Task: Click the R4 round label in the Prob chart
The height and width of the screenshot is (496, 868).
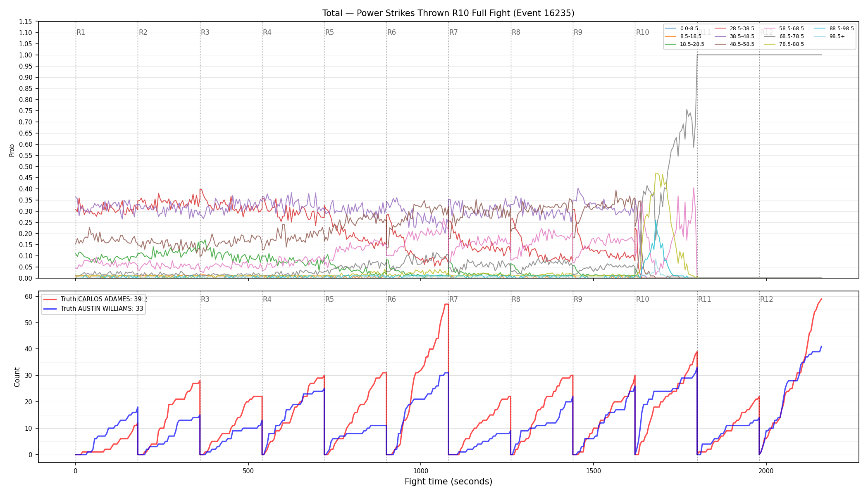Action: pos(267,32)
